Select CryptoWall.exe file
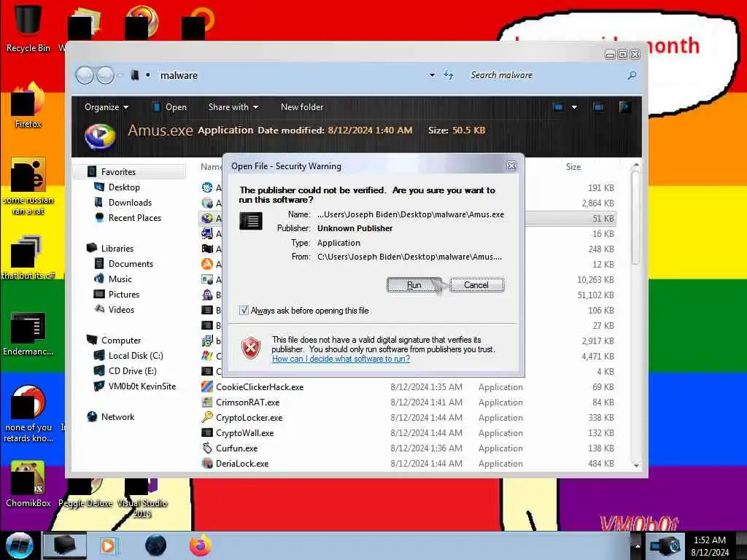 [244, 433]
